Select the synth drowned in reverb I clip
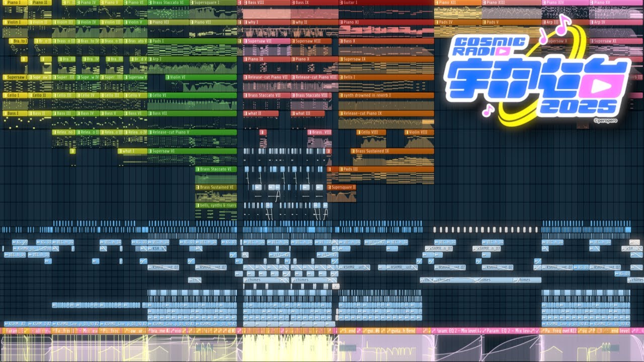 (386, 96)
